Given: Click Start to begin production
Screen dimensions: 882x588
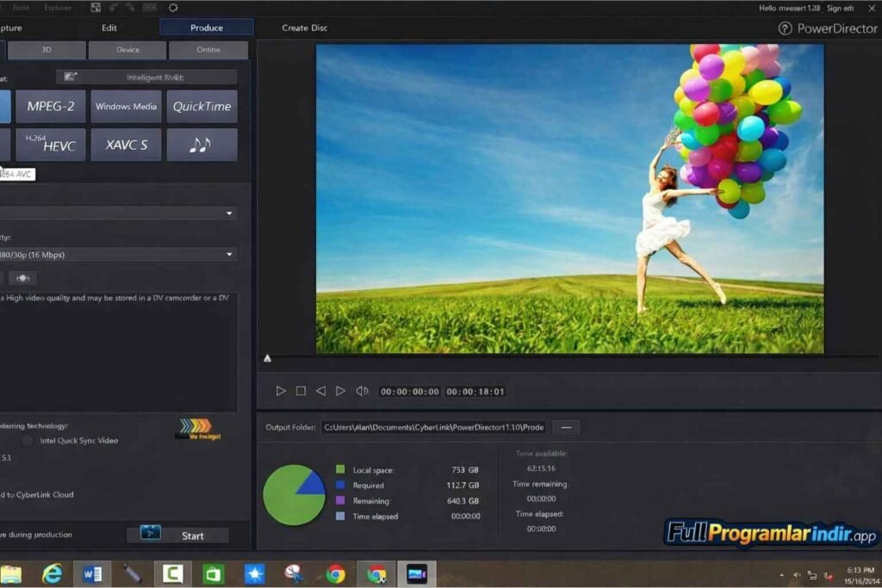Looking at the screenshot, I should point(177,535).
